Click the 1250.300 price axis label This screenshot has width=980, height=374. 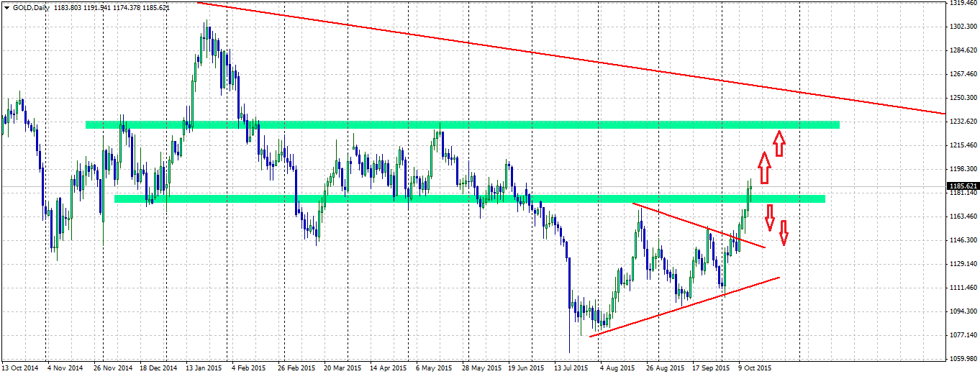pos(964,98)
